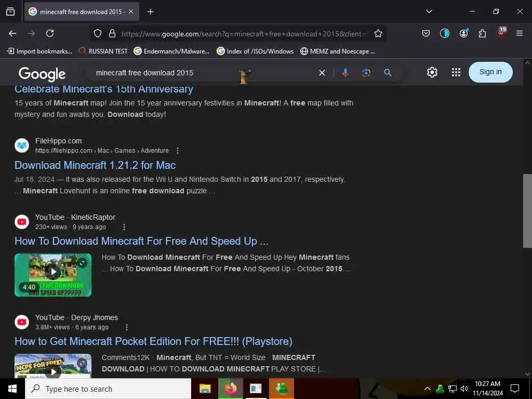Show hidden system tray icons
532x399 pixels.
click(x=428, y=389)
